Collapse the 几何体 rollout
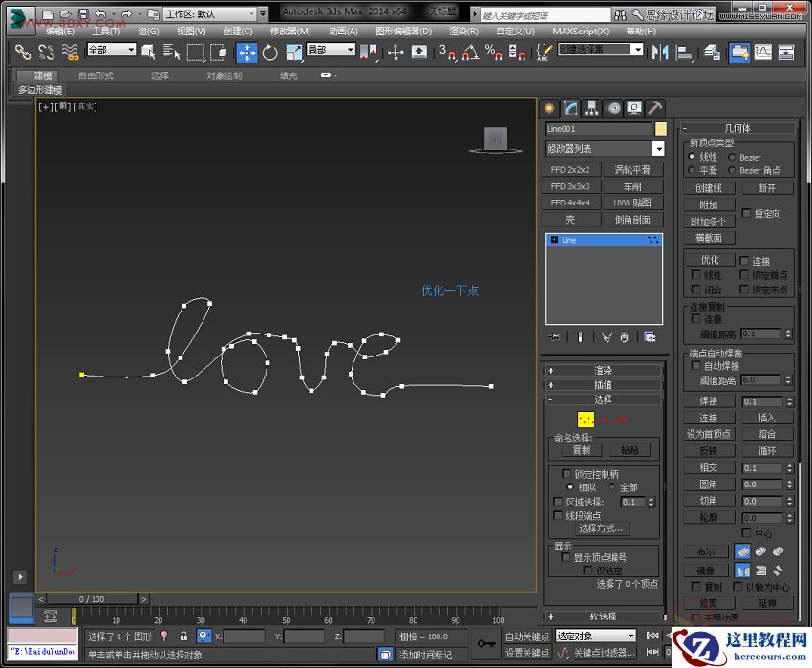812x668 pixels. [x=737, y=127]
